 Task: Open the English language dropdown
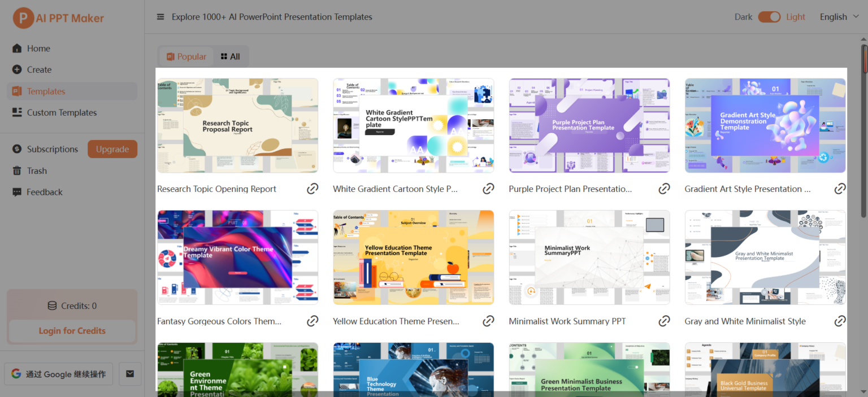[x=839, y=16]
